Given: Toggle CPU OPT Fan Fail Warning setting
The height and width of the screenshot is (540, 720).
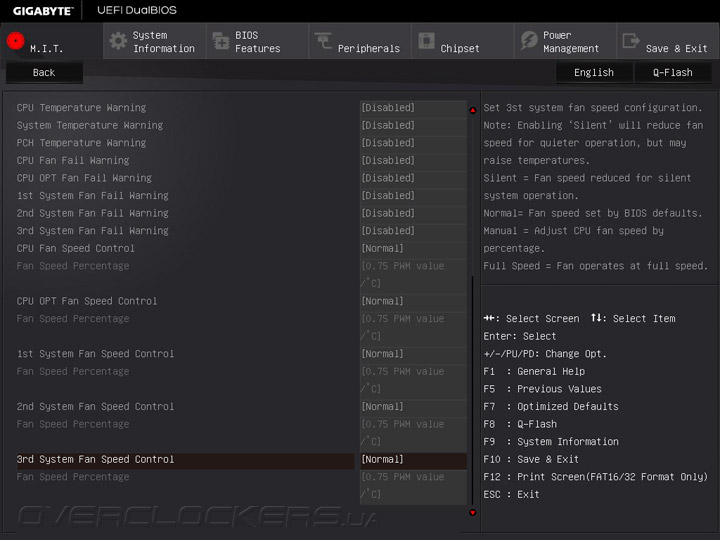Looking at the screenshot, I should pos(413,178).
